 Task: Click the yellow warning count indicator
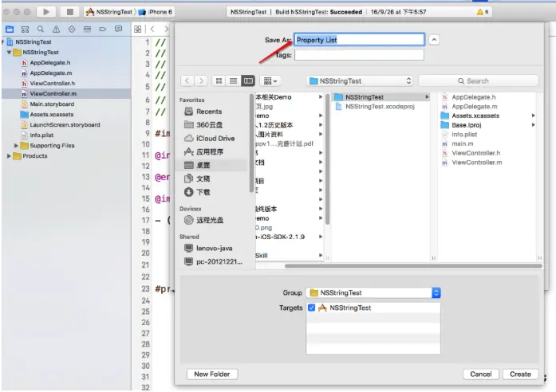point(483,12)
